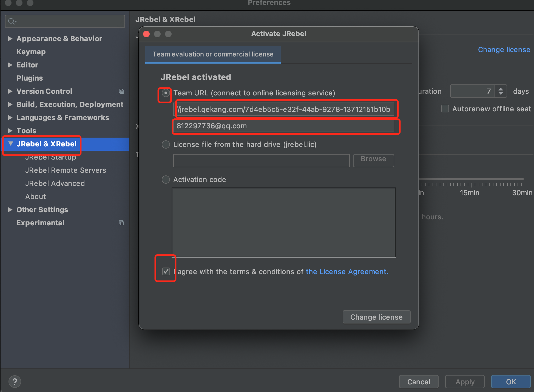Select the License file from hard drive option
This screenshot has width=534, height=392.
coord(166,144)
